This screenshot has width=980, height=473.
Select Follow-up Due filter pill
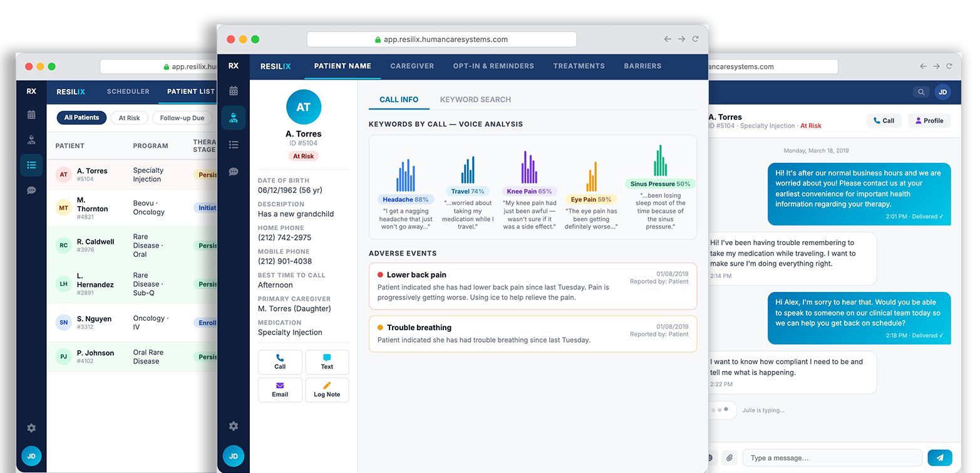click(x=182, y=118)
